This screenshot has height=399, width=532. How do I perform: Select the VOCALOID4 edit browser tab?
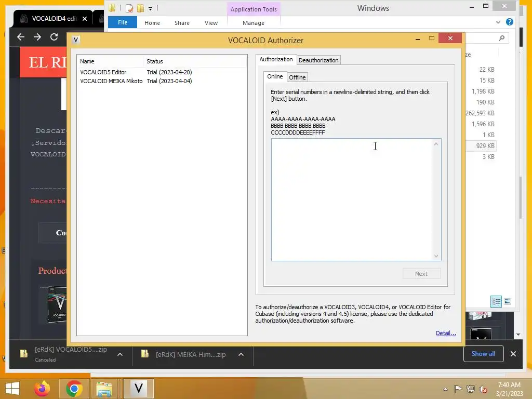pyautogui.click(x=52, y=19)
